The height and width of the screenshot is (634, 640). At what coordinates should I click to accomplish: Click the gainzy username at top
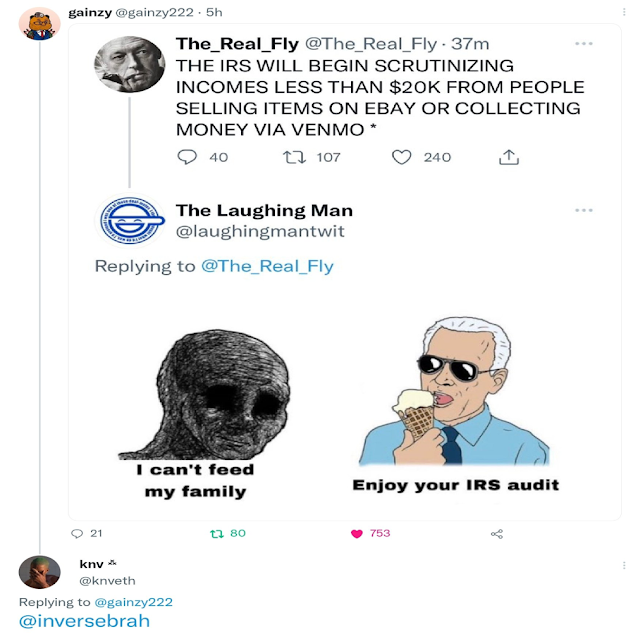tap(87, 11)
